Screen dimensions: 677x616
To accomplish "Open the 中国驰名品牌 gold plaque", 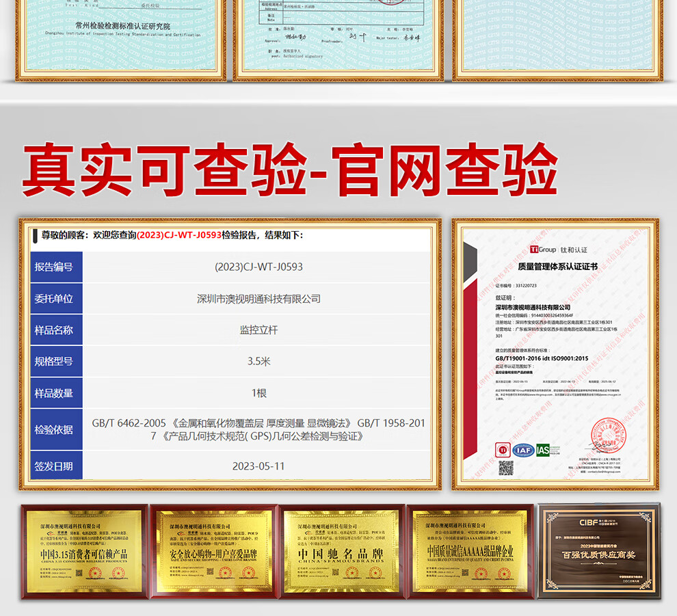I will coord(342,551).
